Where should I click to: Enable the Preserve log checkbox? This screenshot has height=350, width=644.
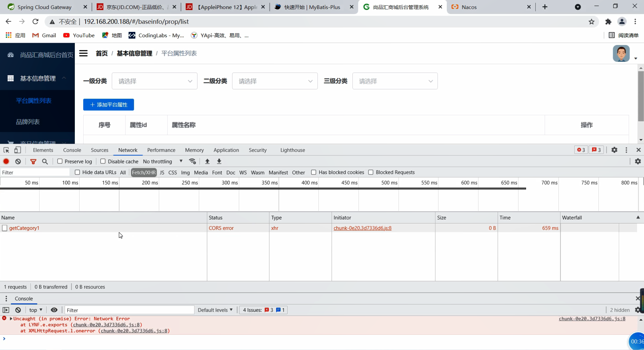pyautogui.click(x=60, y=161)
